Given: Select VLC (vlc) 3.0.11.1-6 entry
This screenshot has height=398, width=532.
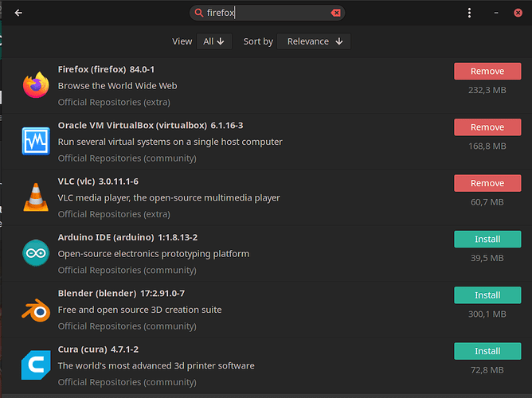Looking at the screenshot, I should point(98,181).
